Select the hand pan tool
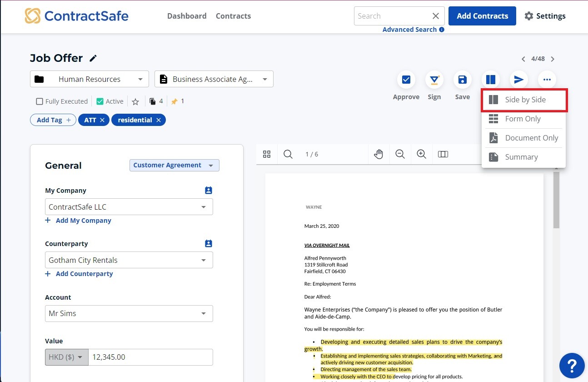The image size is (588, 382). 379,154
